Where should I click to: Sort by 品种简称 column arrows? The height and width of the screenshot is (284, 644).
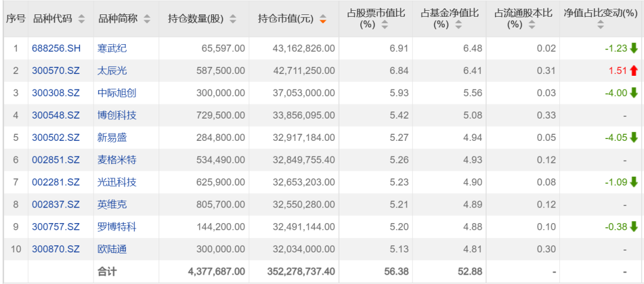click(x=147, y=19)
